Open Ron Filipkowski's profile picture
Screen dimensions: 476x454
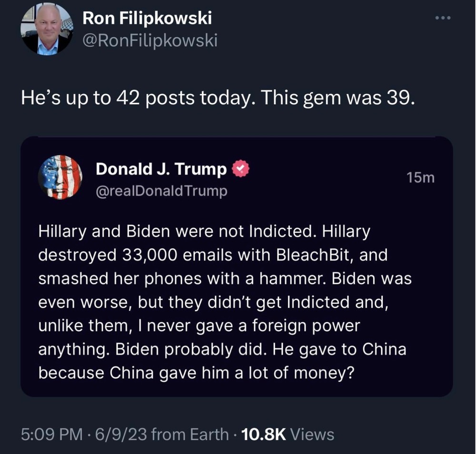coord(46,30)
